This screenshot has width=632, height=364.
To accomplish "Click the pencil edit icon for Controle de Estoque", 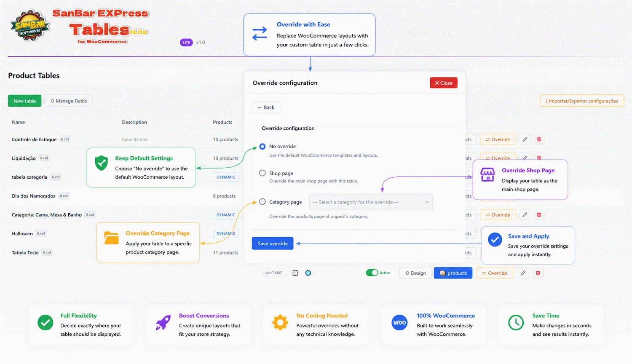I will tap(525, 139).
